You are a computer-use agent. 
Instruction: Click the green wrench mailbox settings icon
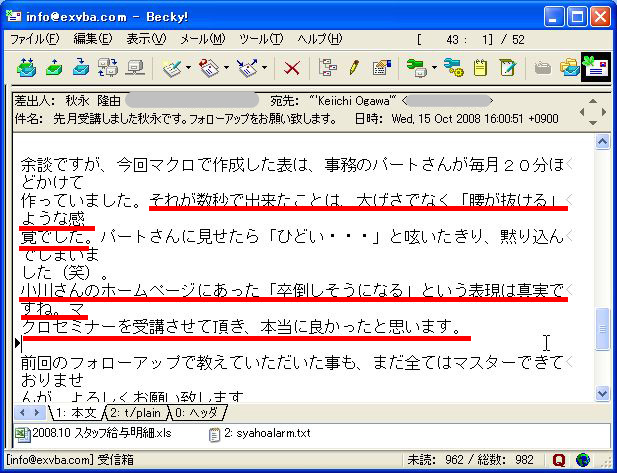[416, 67]
